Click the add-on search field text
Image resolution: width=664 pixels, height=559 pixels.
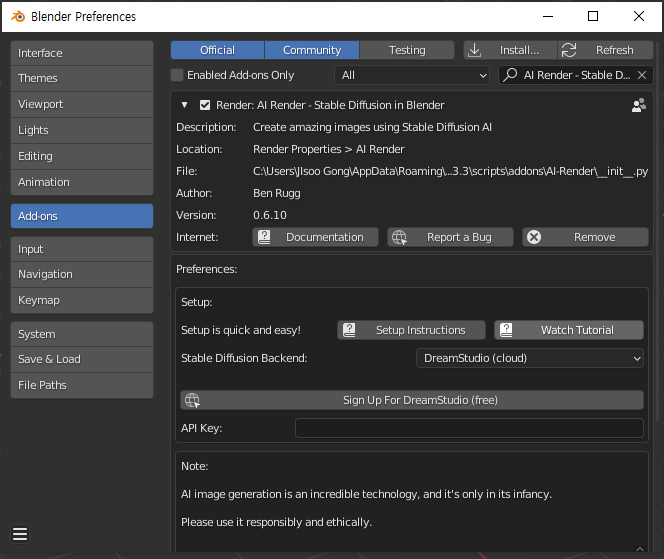[x=577, y=75]
